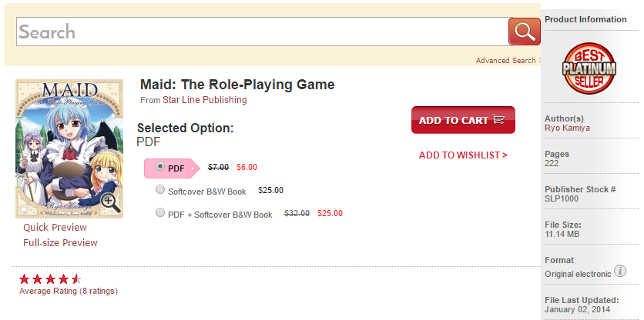The width and height of the screenshot is (644, 320).
Task: Click the info icon beside Original electronic
Action: 619,272
